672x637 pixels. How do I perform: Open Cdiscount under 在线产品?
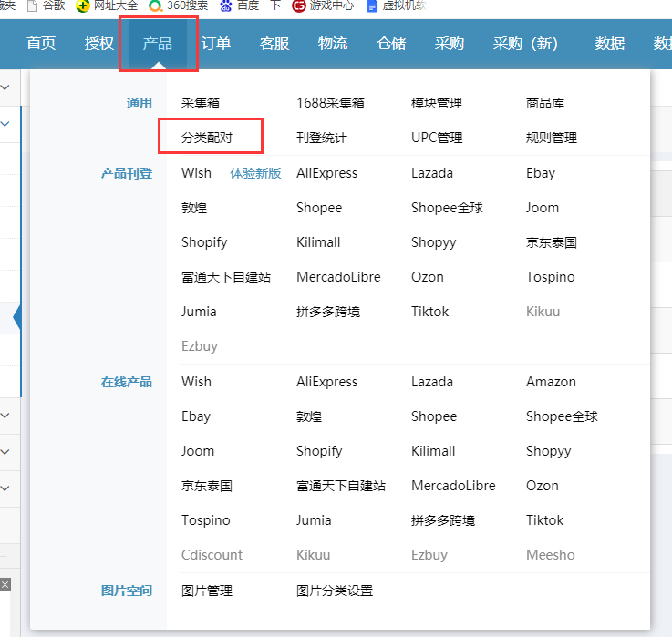[x=212, y=555]
